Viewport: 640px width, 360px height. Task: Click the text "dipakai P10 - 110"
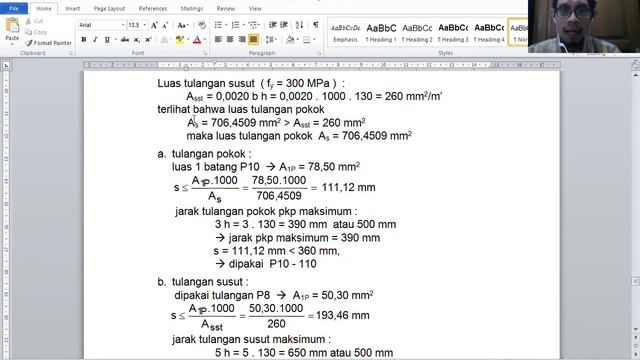pyautogui.click(x=273, y=264)
